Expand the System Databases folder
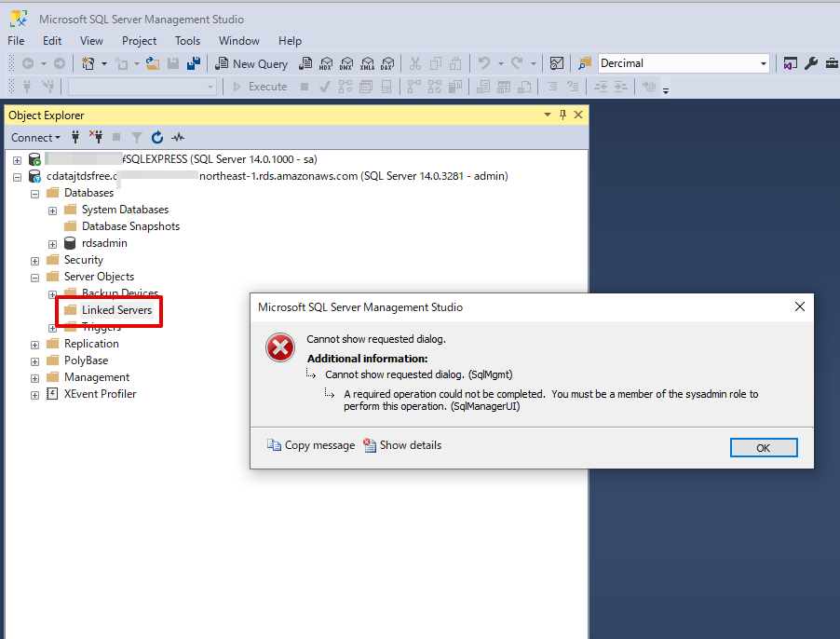The height and width of the screenshot is (639, 840). (x=52, y=211)
